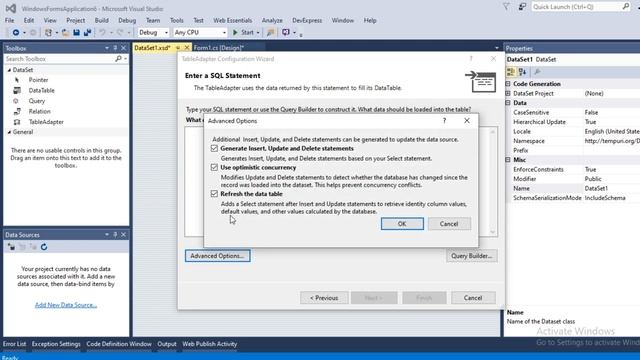
Task: Select the Pointer tool in Toolbox
Action: pyautogui.click(x=38, y=80)
